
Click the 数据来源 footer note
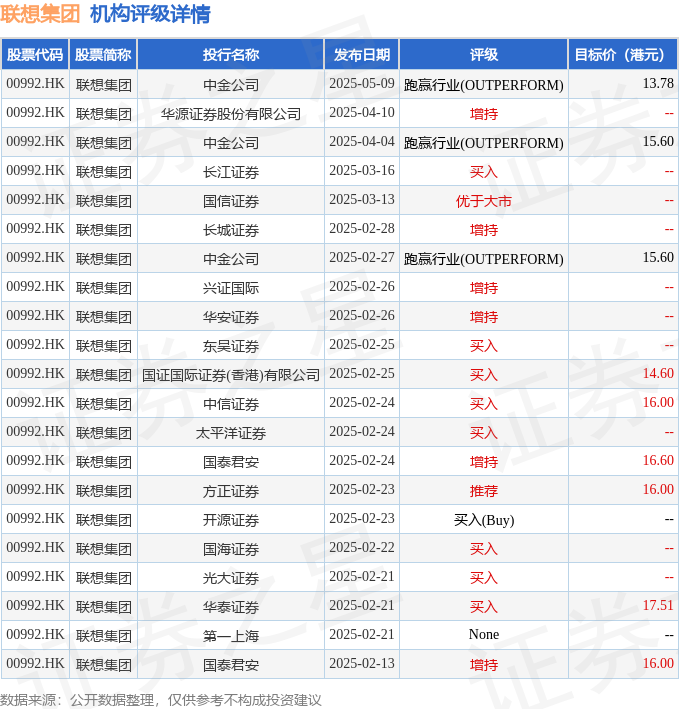(x=160, y=700)
